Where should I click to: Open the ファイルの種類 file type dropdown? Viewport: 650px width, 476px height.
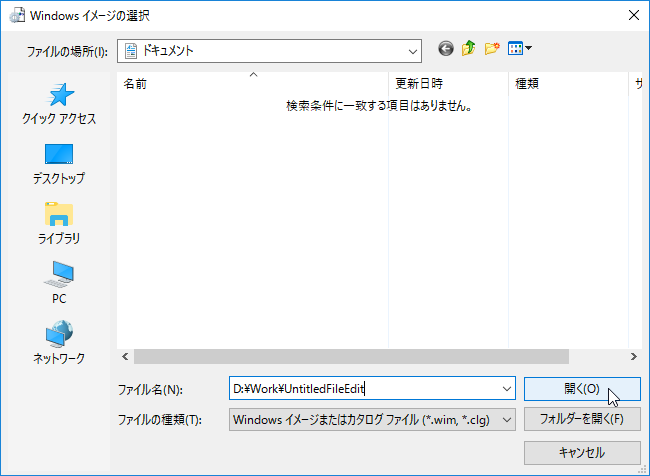pyautogui.click(x=372, y=420)
